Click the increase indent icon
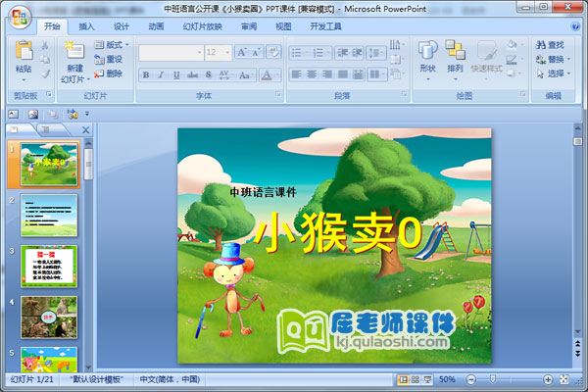 click(x=357, y=53)
